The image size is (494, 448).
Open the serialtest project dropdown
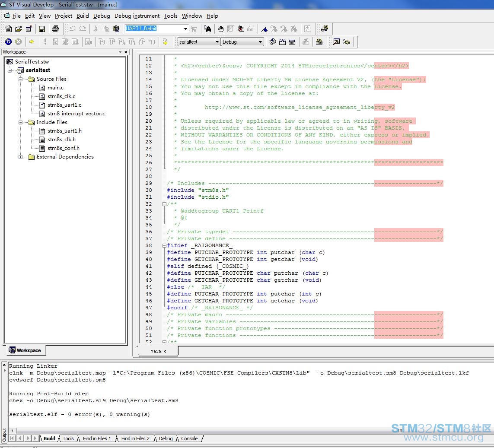[x=217, y=41]
